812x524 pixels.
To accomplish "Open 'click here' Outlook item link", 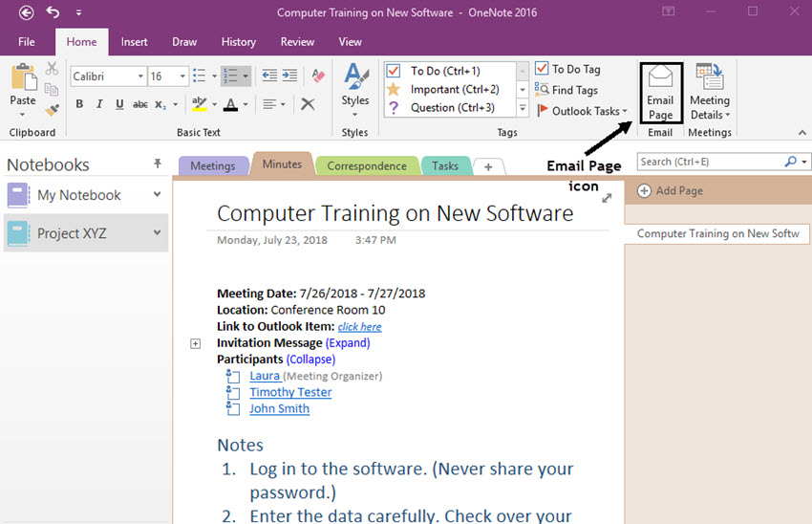I will [x=359, y=326].
